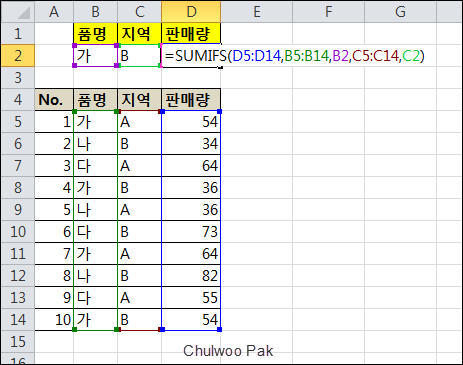Click the 판매량 header cell in row 4
Screen dimensions: 463x365
pyautogui.click(x=191, y=100)
